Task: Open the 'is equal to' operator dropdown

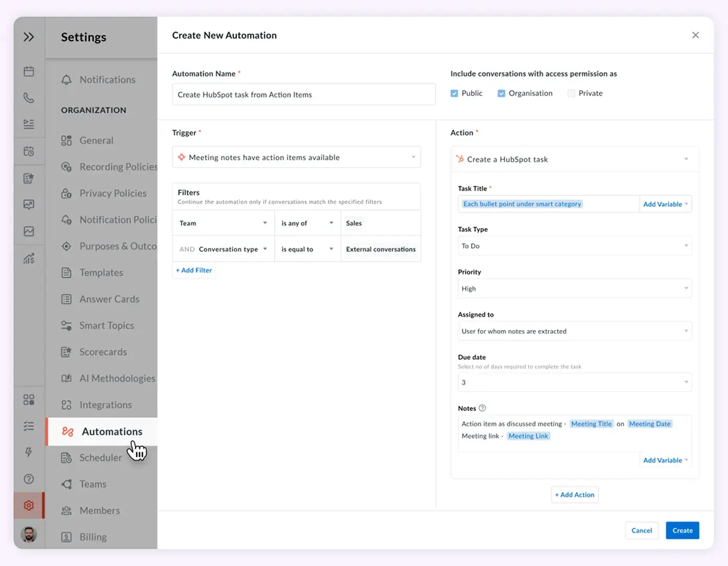Action: tap(308, 249)
